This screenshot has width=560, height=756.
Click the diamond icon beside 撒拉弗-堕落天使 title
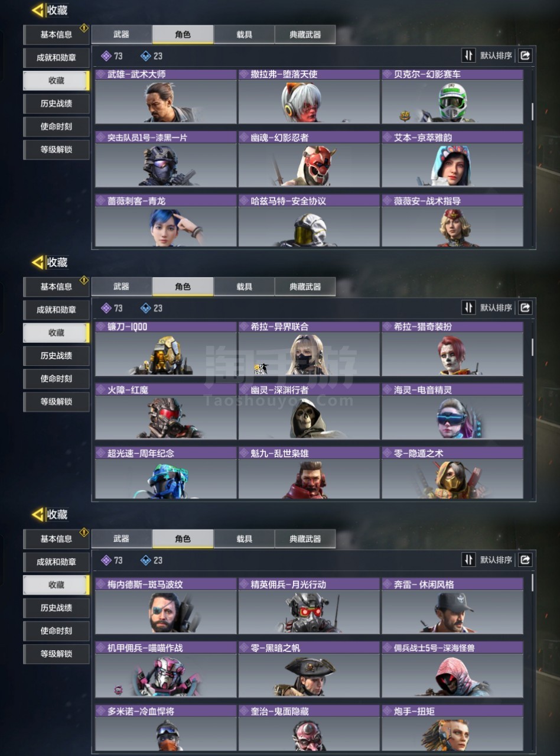(245, 74)
